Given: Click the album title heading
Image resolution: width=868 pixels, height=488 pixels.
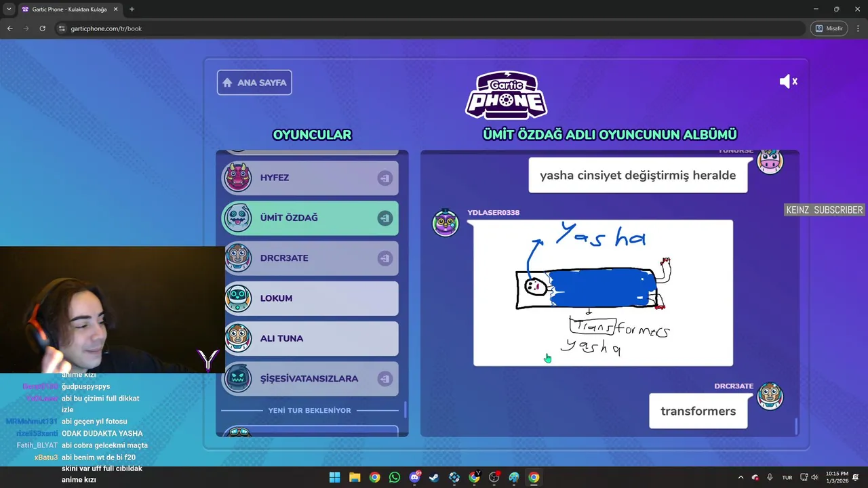Looking at the screenshot, I should (x=610, y=134).
